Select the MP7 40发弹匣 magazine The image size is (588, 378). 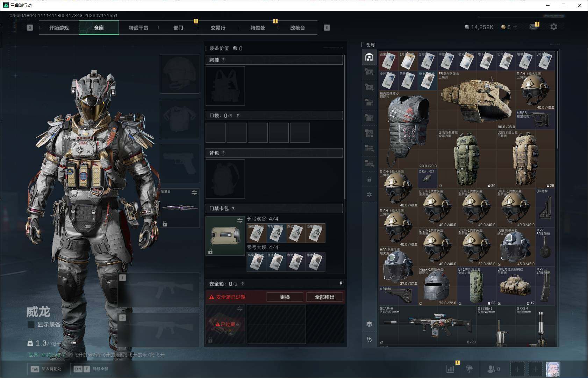545,286
